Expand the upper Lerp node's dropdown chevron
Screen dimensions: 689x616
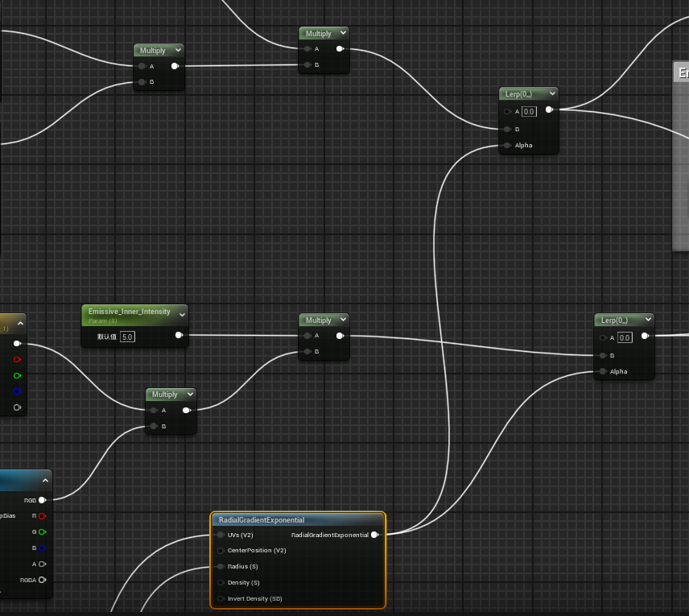tap(552, 93)
